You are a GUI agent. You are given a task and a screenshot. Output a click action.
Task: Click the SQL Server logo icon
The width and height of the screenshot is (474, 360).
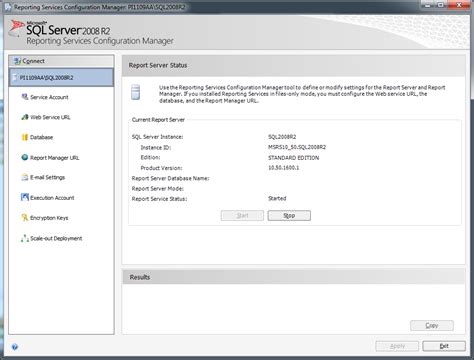[x=16, y=28]
